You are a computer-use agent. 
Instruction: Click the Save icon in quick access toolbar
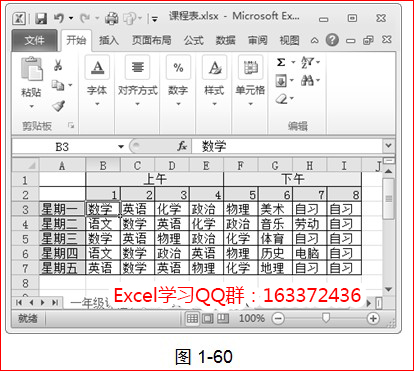(41, 18)
